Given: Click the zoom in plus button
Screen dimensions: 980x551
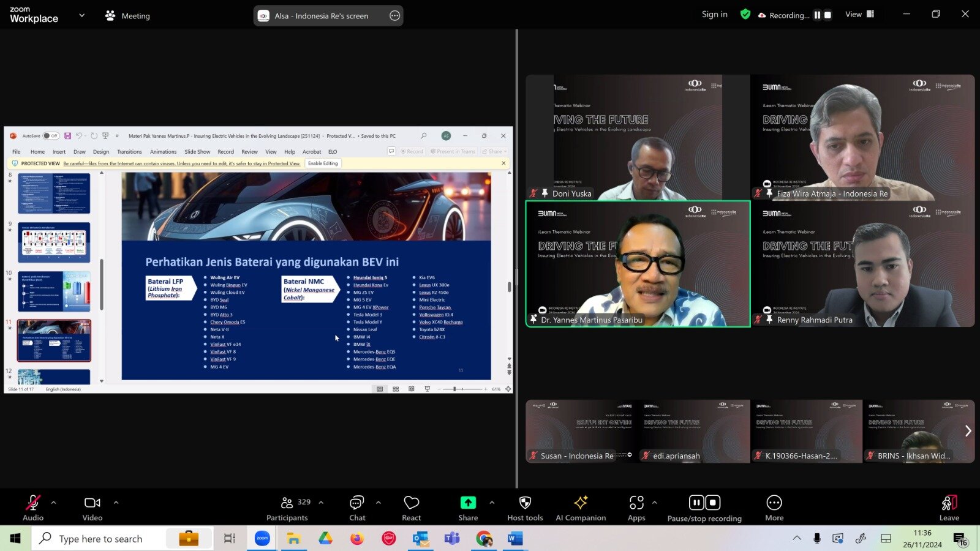Looking at the screenshot, I should 486,389.
